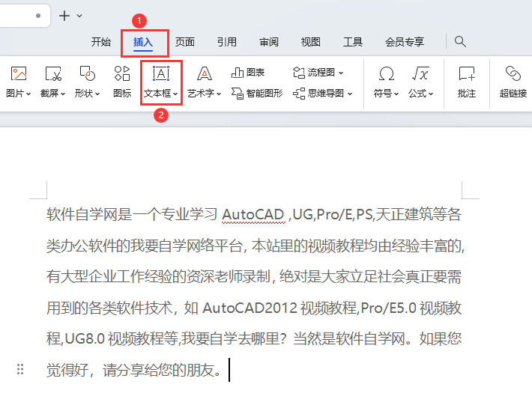The width and height of the screenshot is (532, 420).
Task: Click the underlined word AutoCAD
Action: [253, 214]
